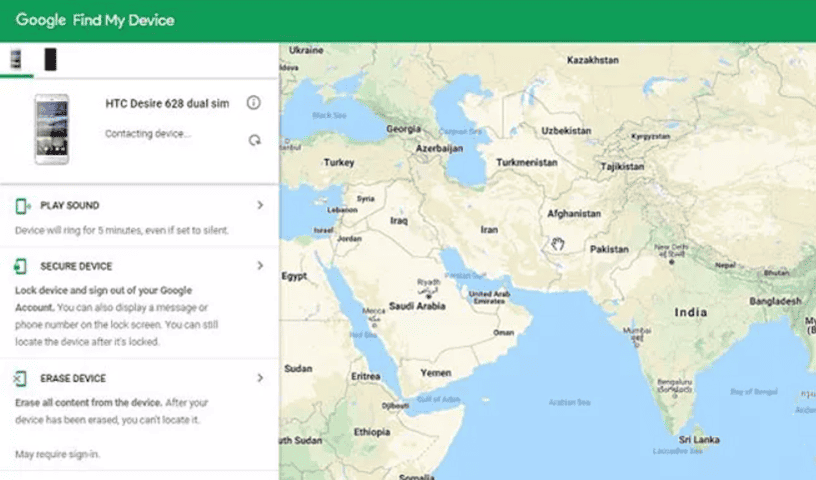
Task: Choose PLAY SOUND action
Action: pos(70,206)
